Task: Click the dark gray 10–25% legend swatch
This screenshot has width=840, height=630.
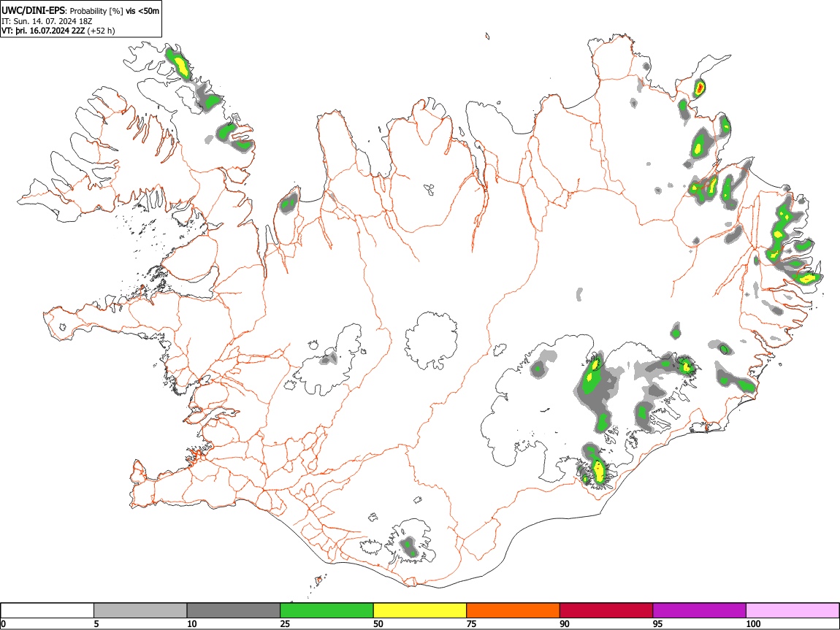Action: (234, 611)
